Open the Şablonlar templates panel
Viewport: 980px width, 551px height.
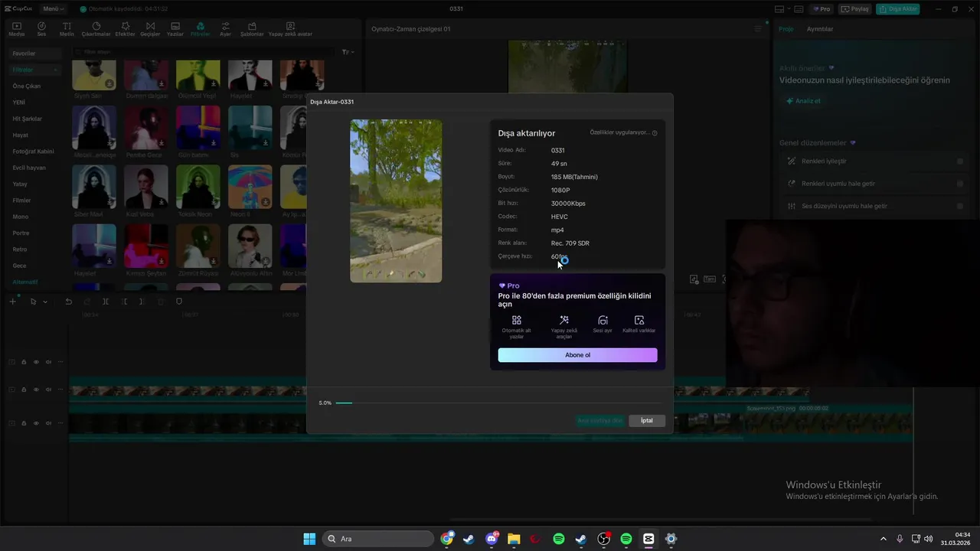point(252,29)
